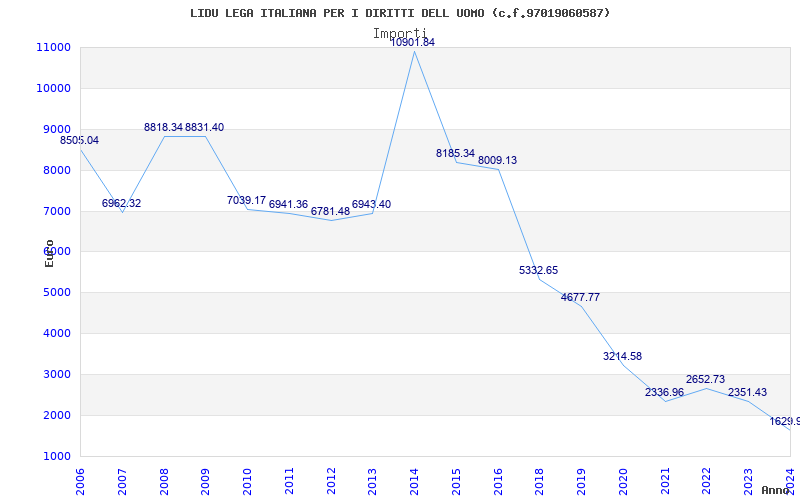Click the Anno axis label

point(776,490)
